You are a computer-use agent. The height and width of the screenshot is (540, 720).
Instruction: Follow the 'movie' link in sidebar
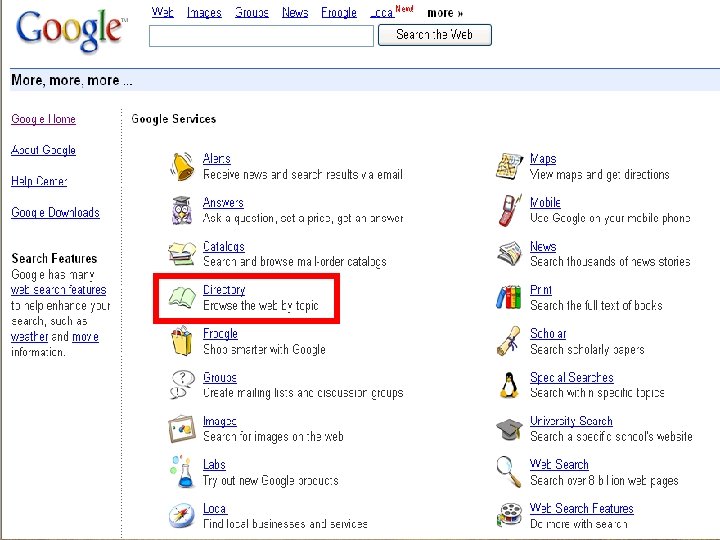click(x=85, y=337)
